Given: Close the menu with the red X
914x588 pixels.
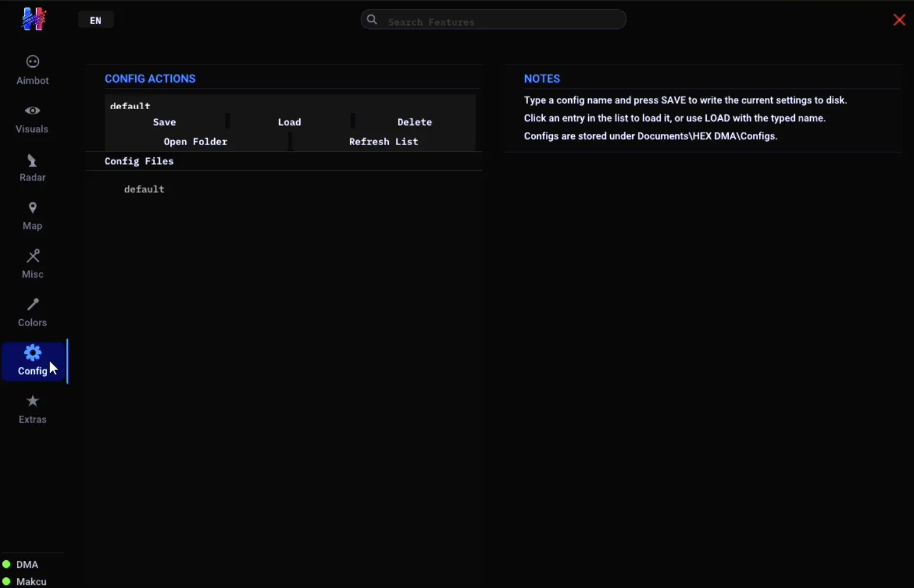Looking at the screenshot, I should (x=899, y=20).
